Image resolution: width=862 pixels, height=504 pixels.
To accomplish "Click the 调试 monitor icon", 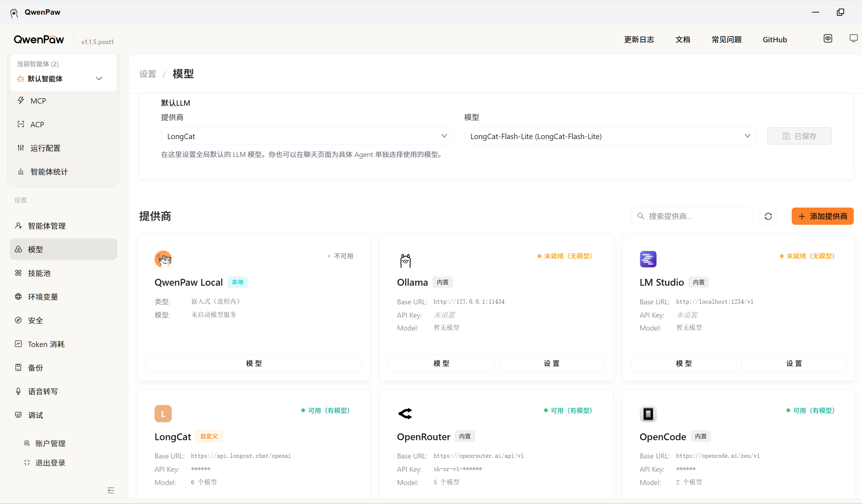I will (18, 415).
